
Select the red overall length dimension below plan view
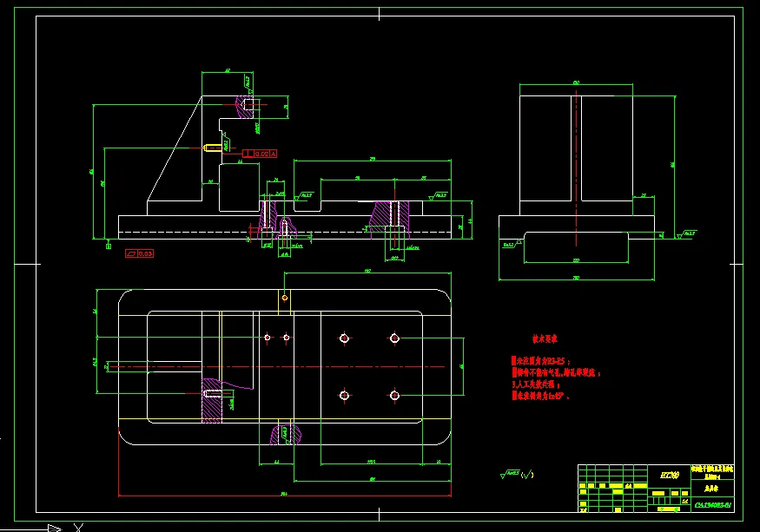(x=285, y=496)
